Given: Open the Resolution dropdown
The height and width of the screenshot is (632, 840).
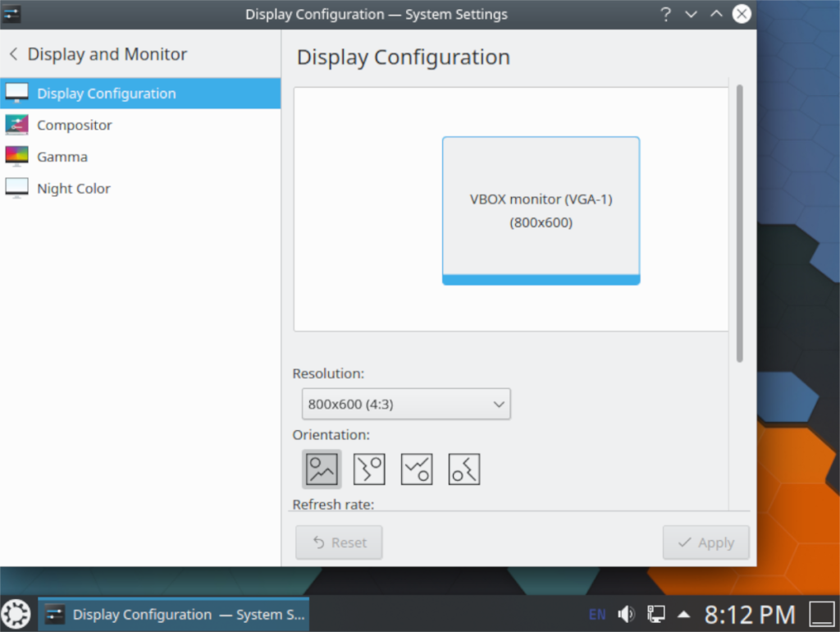Looking at the screenshot, I should [406, 404].
